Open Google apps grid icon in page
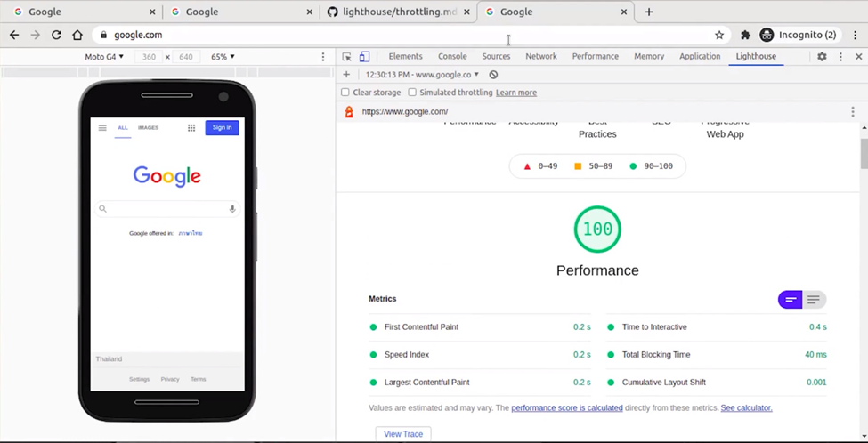This screenshot has height=443, width=868. (191, 128)
